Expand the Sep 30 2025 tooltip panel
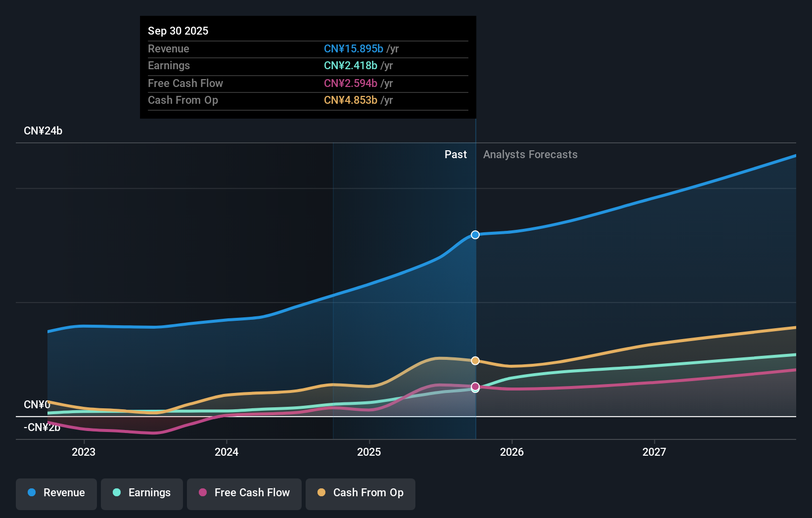 coord(308,67)
